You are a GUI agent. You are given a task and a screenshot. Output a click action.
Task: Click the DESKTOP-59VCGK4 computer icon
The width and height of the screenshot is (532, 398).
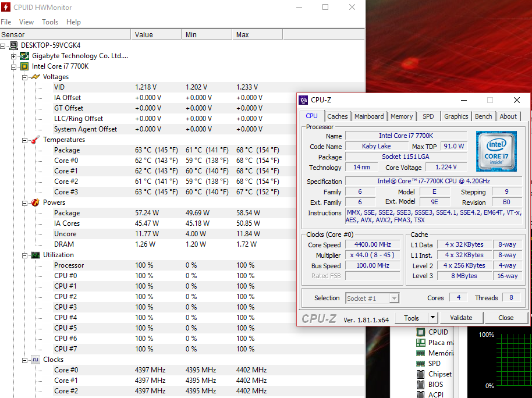13,45
